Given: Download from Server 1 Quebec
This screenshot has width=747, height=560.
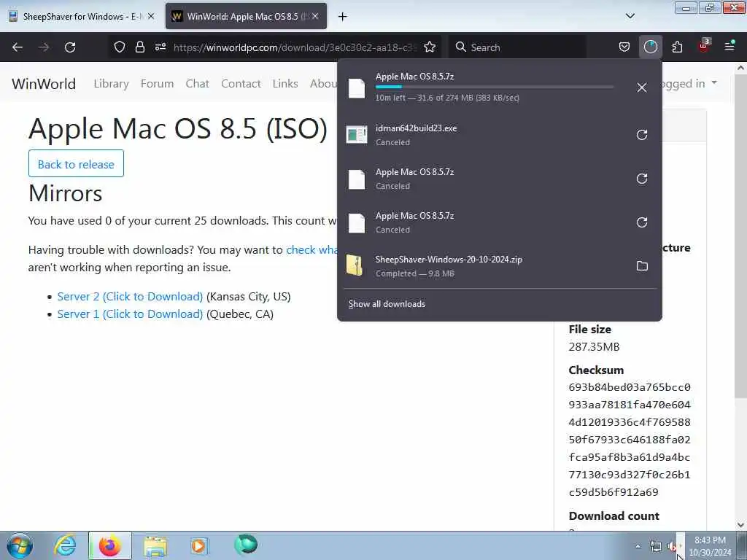Looking at the screenshot, I should pos(130,314).
